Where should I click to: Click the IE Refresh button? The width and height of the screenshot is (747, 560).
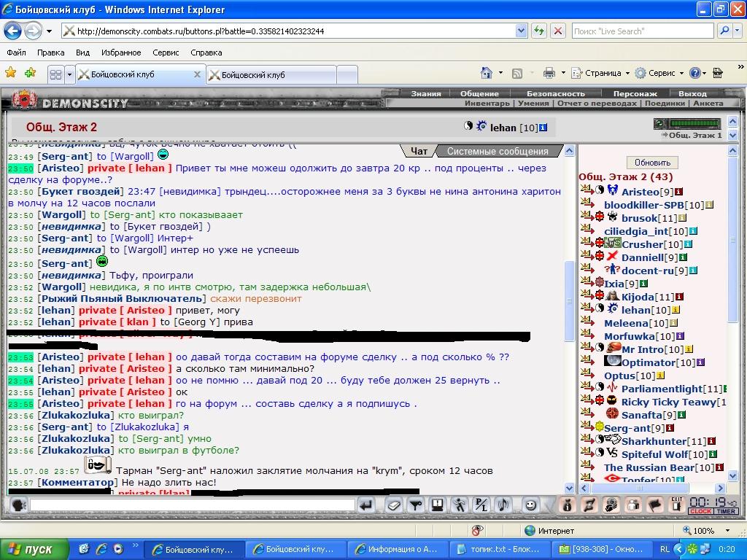(539, 31)
